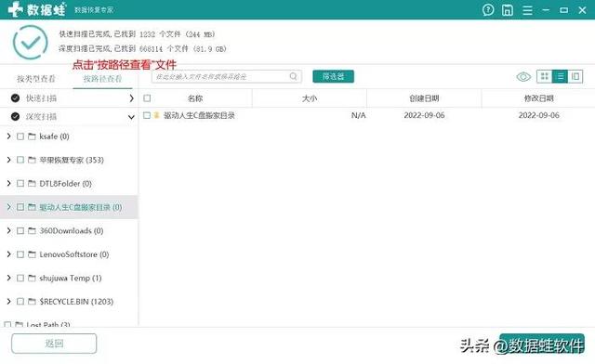
Task: Check the ksafe folder checkbox
Action: [x=20, y=136]
